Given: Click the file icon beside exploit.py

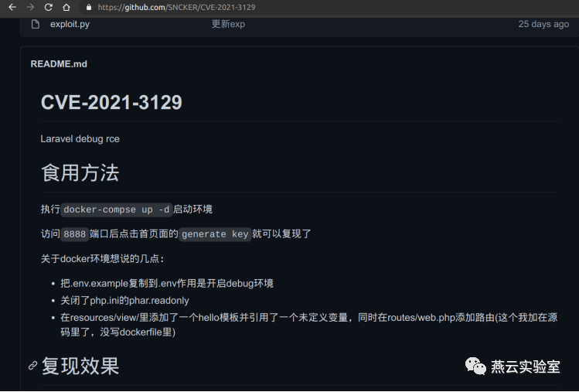Looking at the screenshot, I should [36, 25].
